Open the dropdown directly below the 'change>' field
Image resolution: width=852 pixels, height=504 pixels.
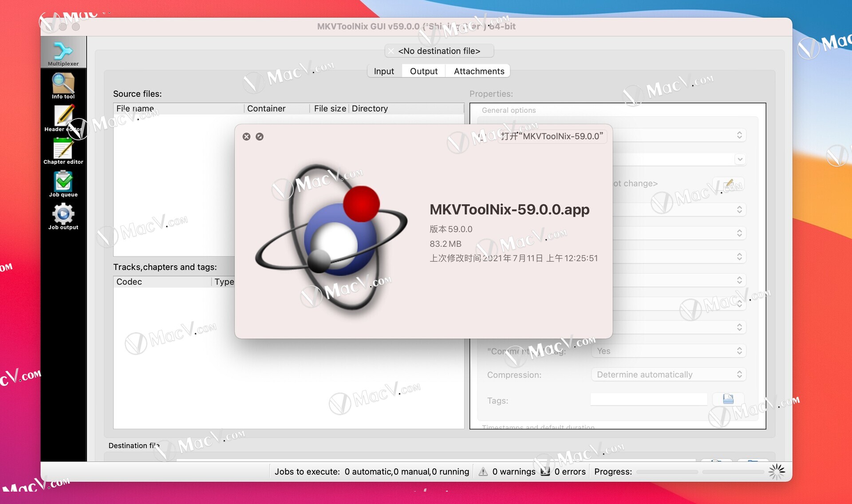[x=679, y=209]
